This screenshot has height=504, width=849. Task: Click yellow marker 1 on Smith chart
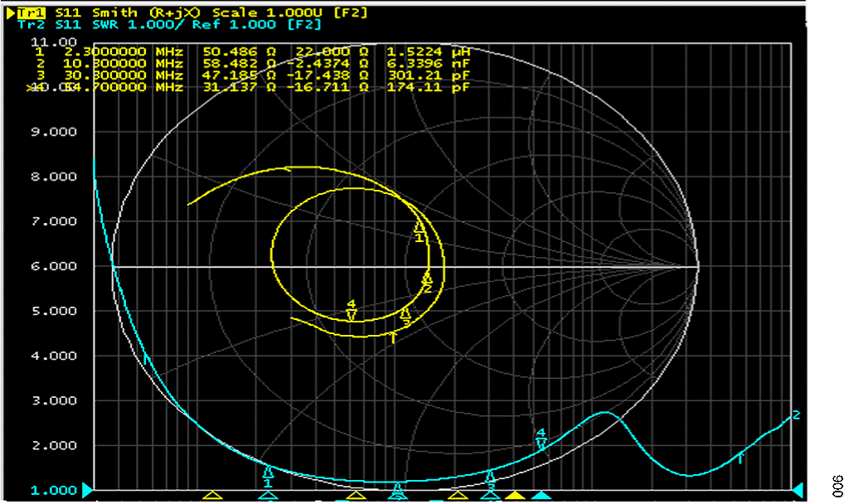click(419, 232)
